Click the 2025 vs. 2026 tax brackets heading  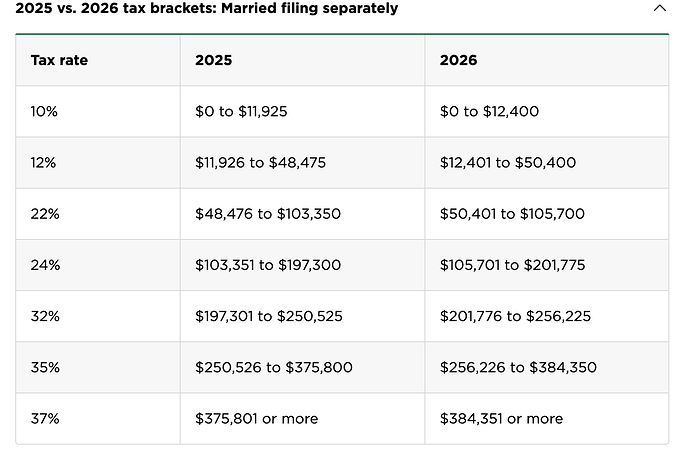206,8
